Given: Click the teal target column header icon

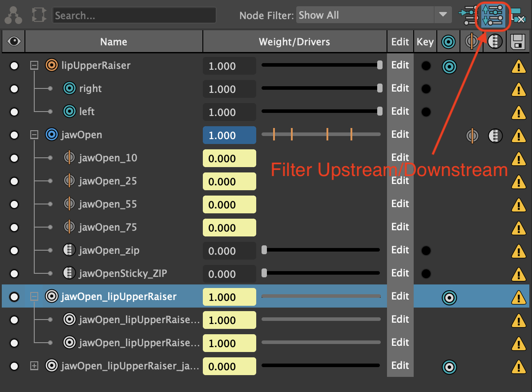Looking at the screenshot, I should [448, 42].
